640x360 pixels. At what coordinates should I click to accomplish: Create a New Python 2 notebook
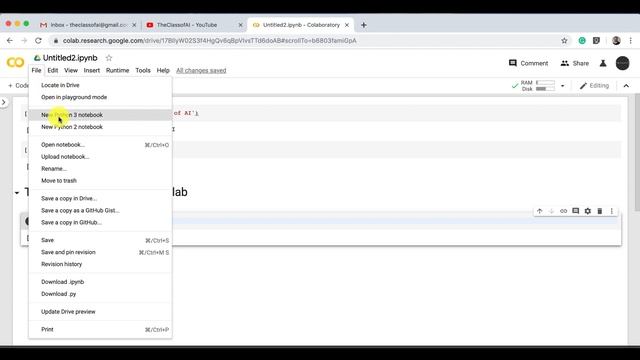coord(100,127)
